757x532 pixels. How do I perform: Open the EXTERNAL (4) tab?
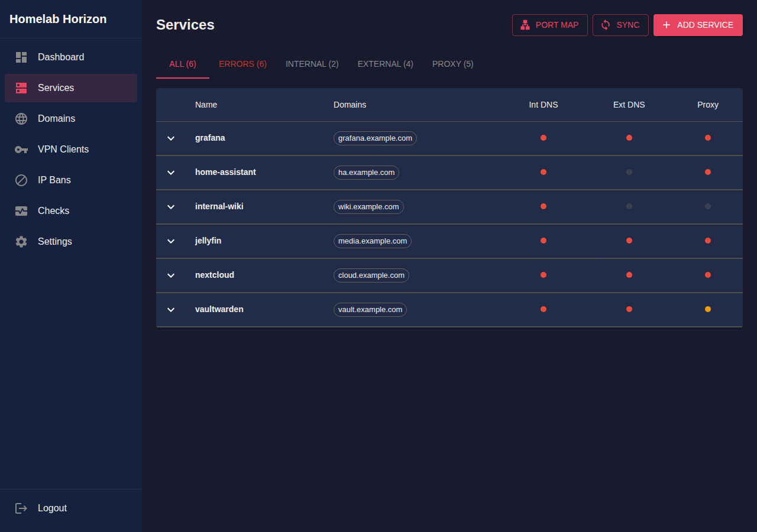[386, 64]
